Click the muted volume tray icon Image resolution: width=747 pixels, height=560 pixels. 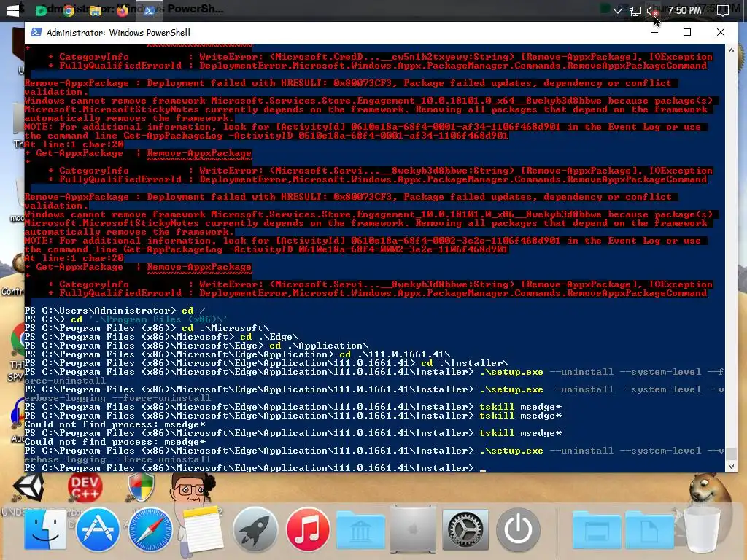click(651, 10)
